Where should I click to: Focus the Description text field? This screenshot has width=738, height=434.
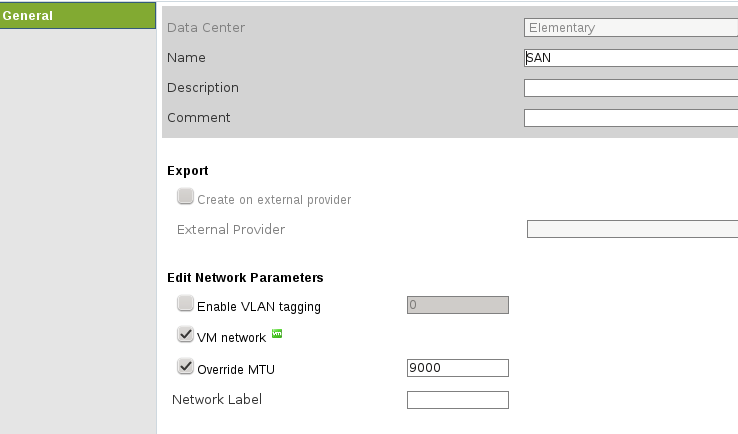tap(630, 88)
